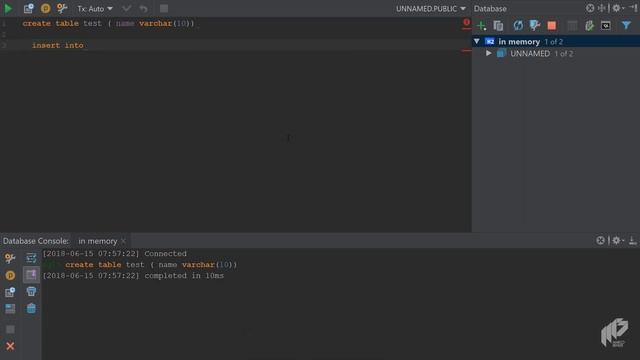Expand the UNNAMED database node
The image size is (640, 360).
click(x=489, y=53)
